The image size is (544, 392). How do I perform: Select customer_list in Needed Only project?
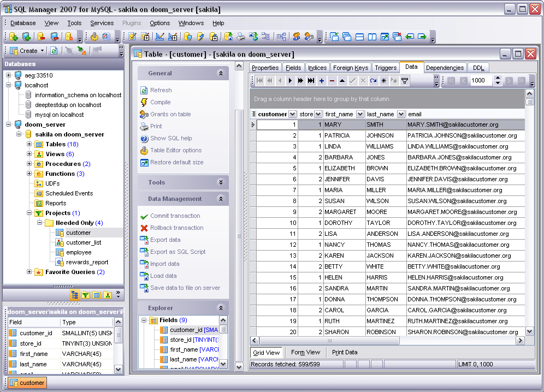pos(84,242)
